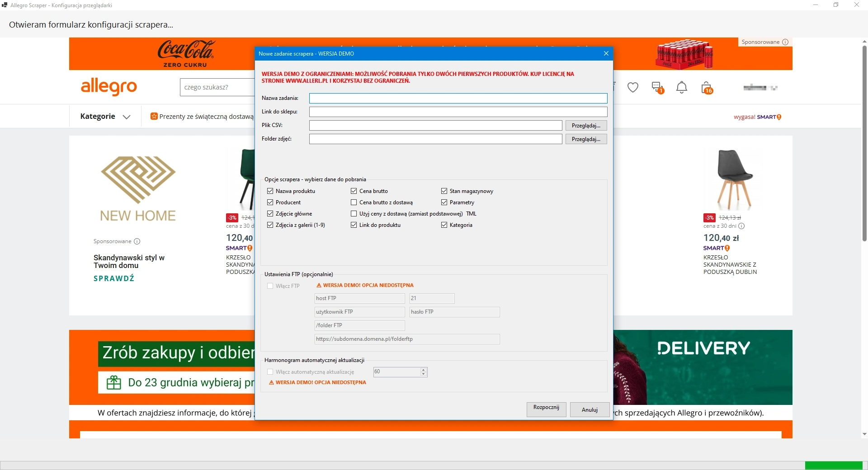This screenshot has height=470, width=868.
Task: Focus the Link do sklepu field
Action: [x=458, y=112]
